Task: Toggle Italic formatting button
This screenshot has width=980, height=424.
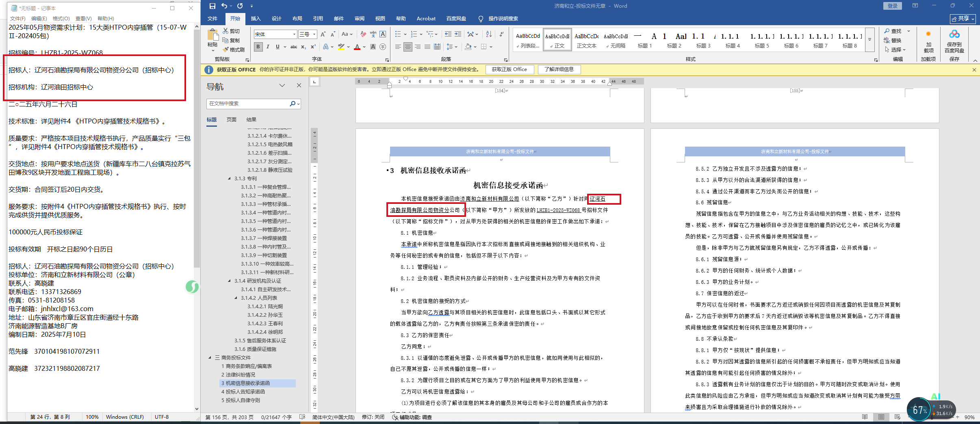Action: click(x=268, y=47)
